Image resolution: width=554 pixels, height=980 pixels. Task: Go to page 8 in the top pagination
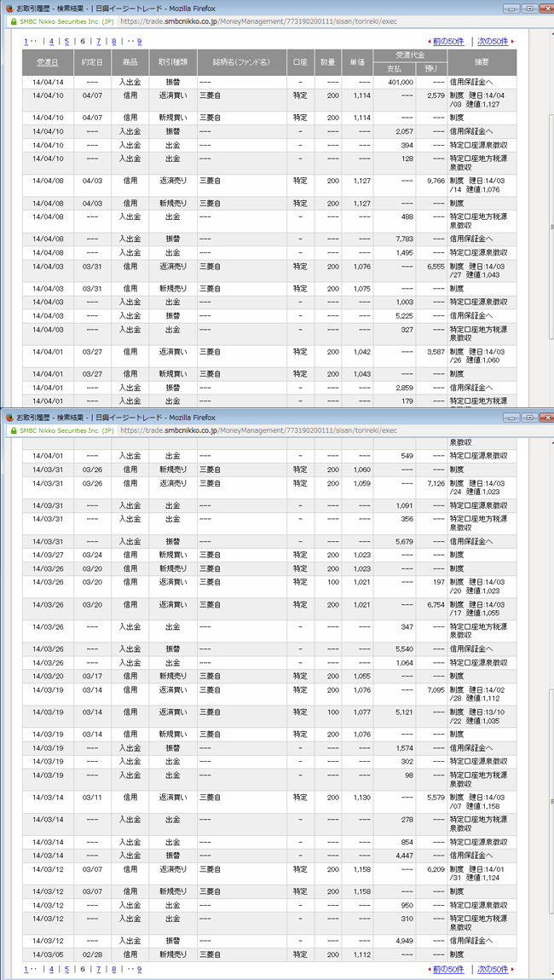coord(114,41)
